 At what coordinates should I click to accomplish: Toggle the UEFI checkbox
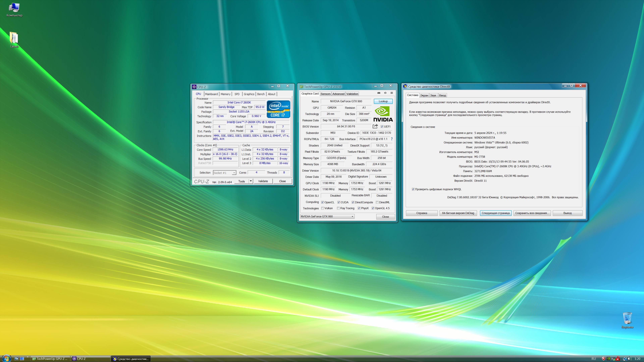[x=382, y=127]
